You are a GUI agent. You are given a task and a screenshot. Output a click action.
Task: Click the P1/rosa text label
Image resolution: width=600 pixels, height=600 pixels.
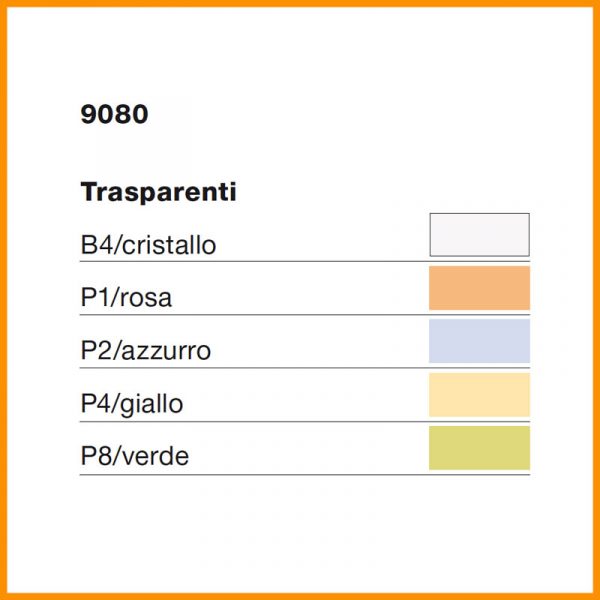point(133,298)
